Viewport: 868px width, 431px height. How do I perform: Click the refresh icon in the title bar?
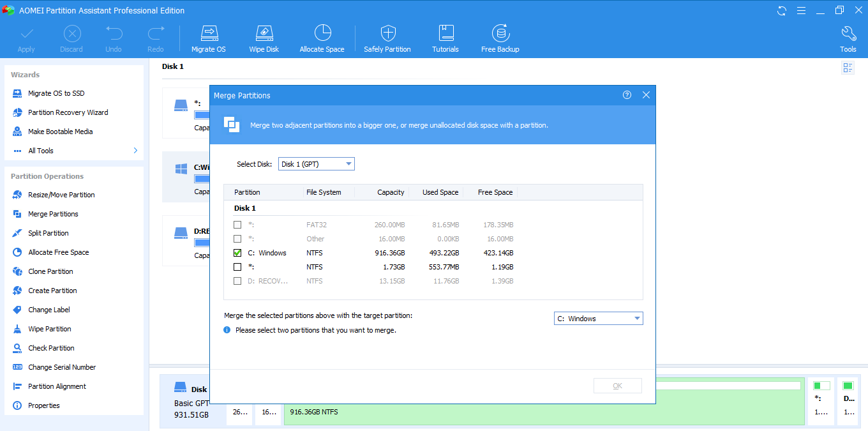tap(782, 11)
